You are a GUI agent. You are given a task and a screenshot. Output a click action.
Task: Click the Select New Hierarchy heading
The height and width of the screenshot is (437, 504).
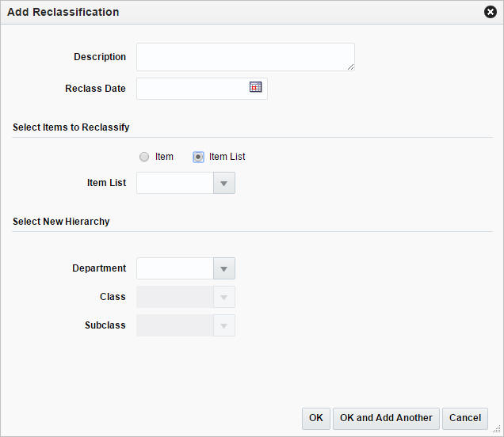point(61,222)
